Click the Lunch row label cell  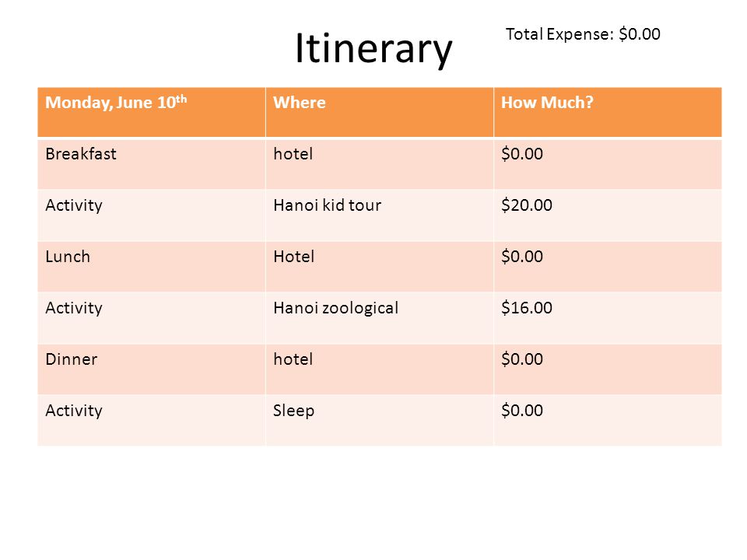(152, 267)
